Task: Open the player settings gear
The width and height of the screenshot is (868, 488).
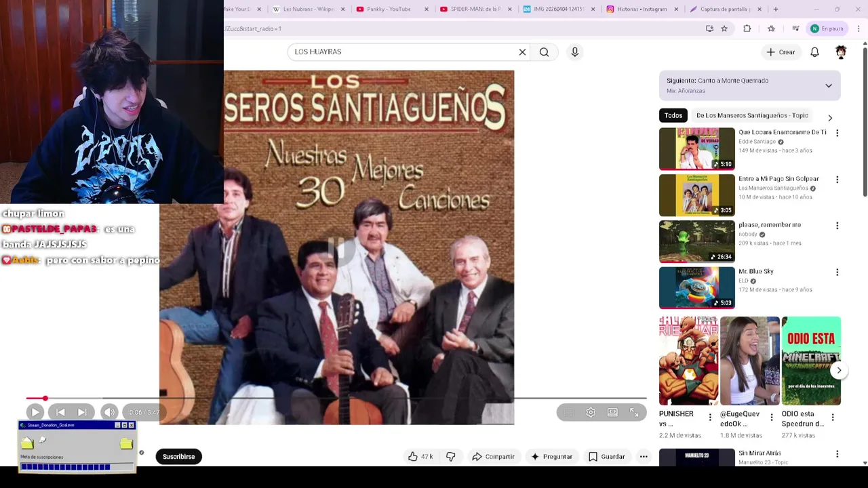Action: click(591, 412)
